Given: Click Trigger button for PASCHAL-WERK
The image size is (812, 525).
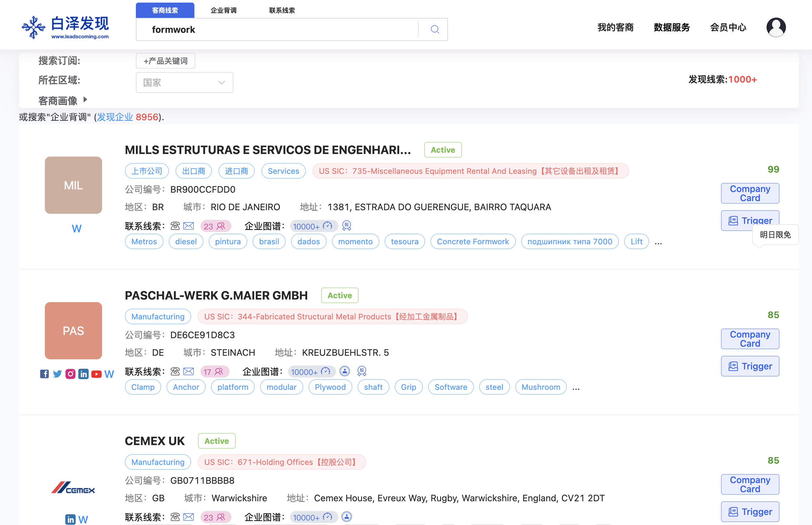Looking at the screenshot, I should coord(750,366).
